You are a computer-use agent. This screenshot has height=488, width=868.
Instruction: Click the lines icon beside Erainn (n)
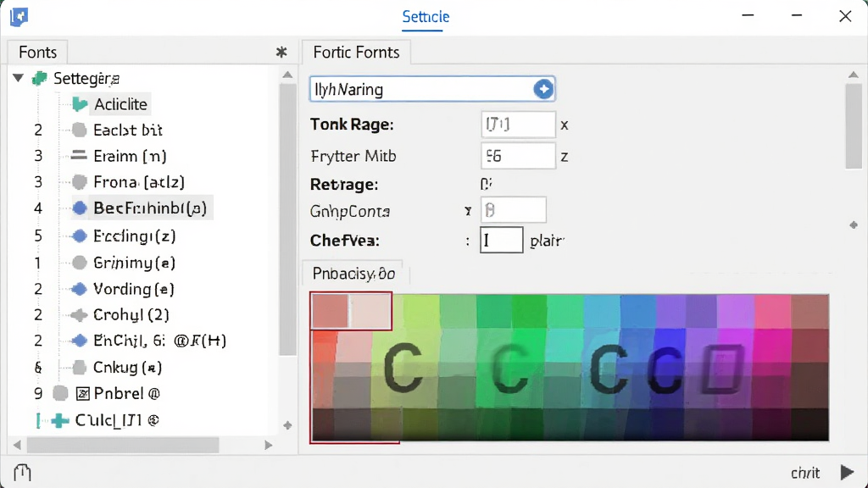(79, 156)
